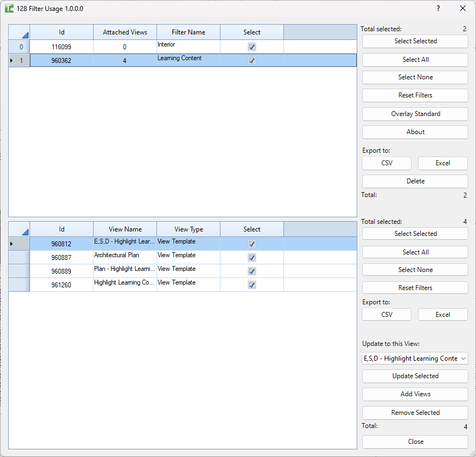
Task: Select the Architectural Plan view name cell
Action: pos(125,257)
